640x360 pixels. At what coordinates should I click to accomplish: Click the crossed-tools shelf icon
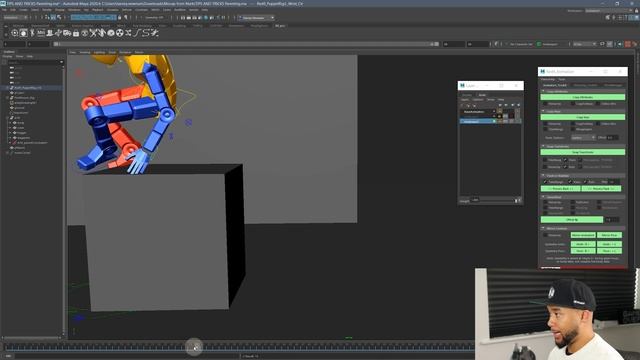tap(93, 33)
